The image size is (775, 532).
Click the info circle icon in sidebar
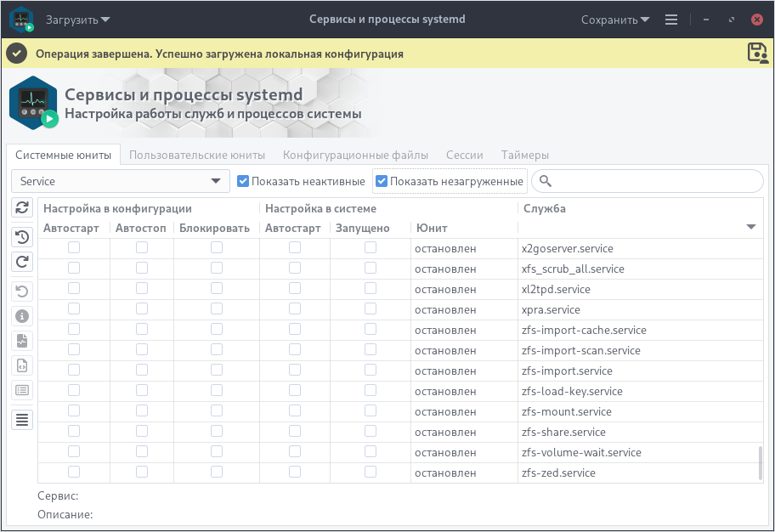pyautogui.click(x=23, y=315)
